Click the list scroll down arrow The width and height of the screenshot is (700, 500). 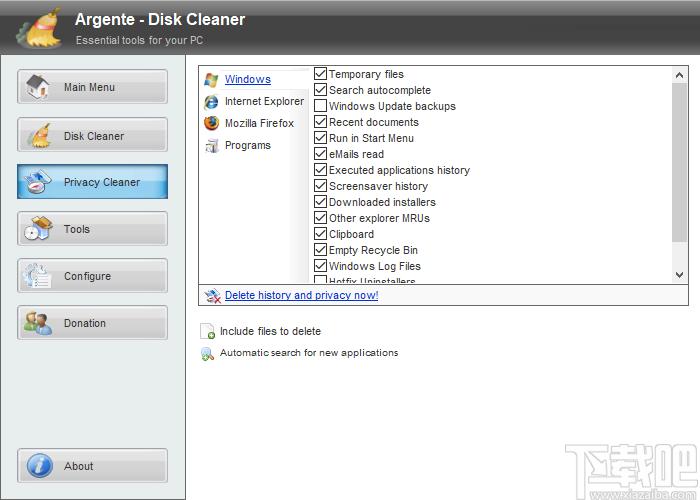pos(679,275)
